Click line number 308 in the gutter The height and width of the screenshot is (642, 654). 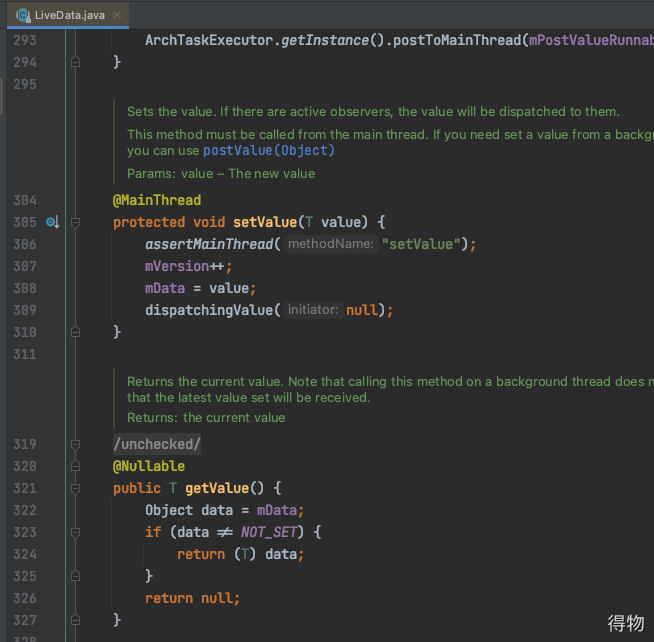tap(25, 288)
